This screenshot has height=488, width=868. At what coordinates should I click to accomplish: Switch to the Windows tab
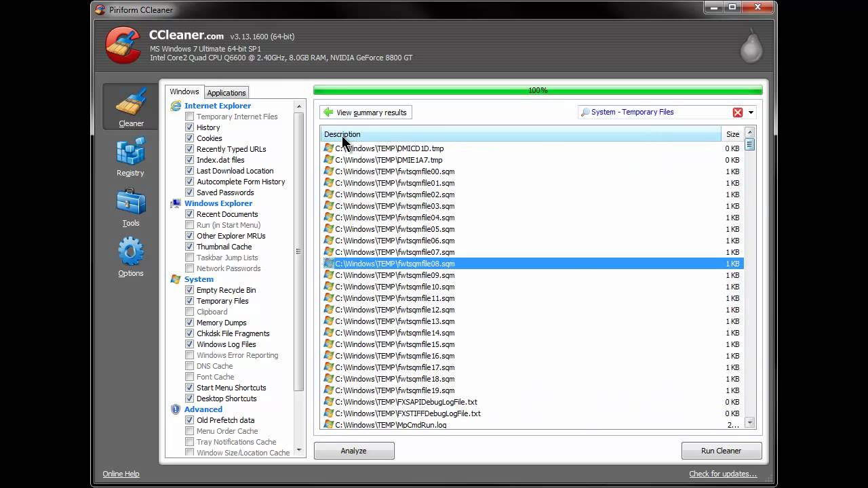(x=184, y=91)
